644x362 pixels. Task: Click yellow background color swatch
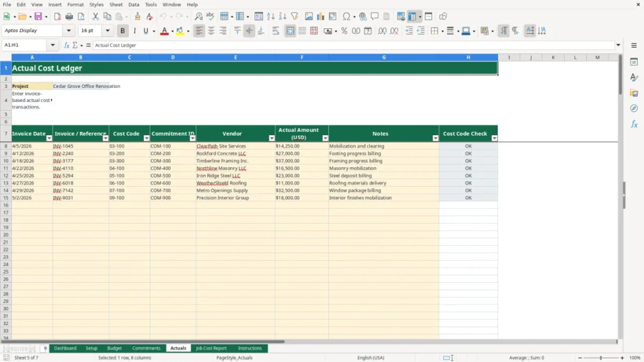pyautogui.click(x=180, y=31)
